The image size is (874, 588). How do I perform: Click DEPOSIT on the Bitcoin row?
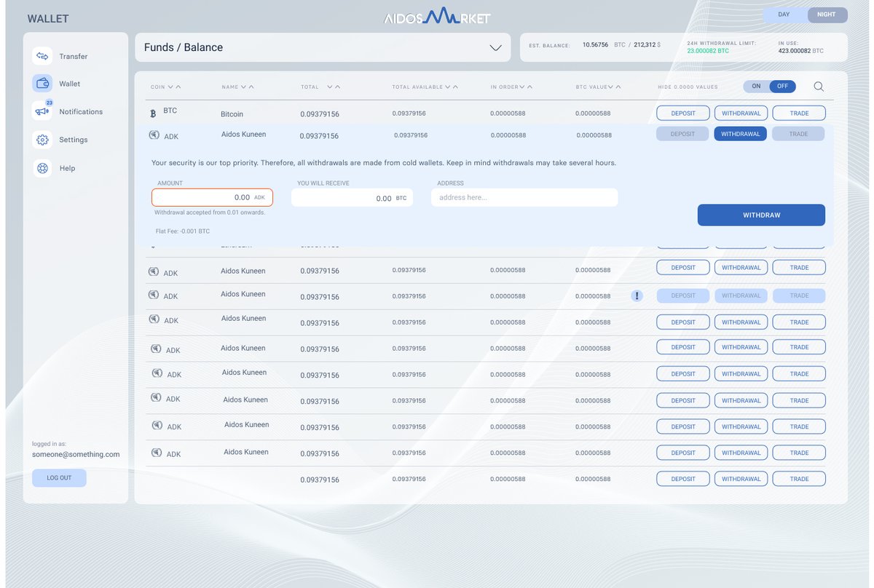tap(682, 113)
